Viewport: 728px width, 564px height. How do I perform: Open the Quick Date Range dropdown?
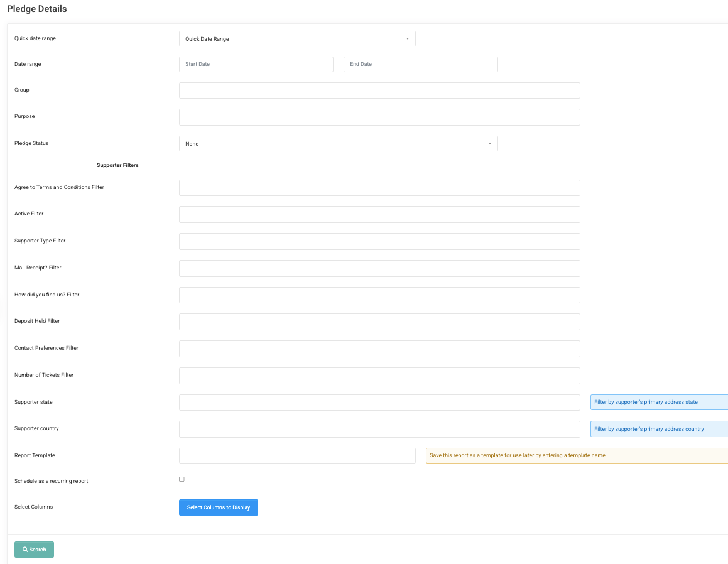pos(297,38)
